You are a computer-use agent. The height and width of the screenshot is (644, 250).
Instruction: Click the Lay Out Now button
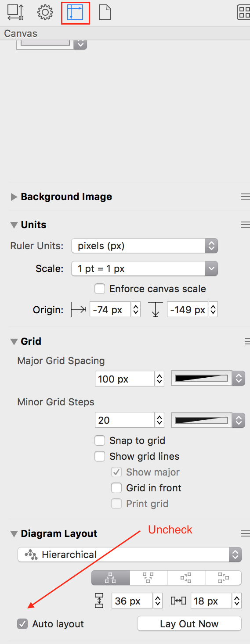(189, 624)
